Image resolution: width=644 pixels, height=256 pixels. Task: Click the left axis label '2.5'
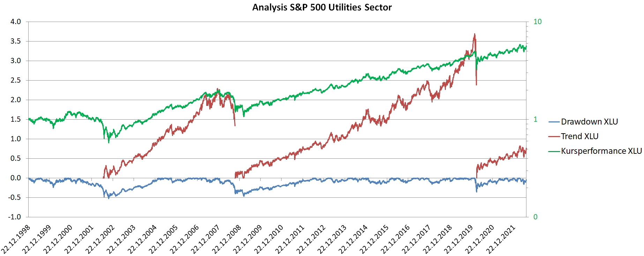pos(16,80)
